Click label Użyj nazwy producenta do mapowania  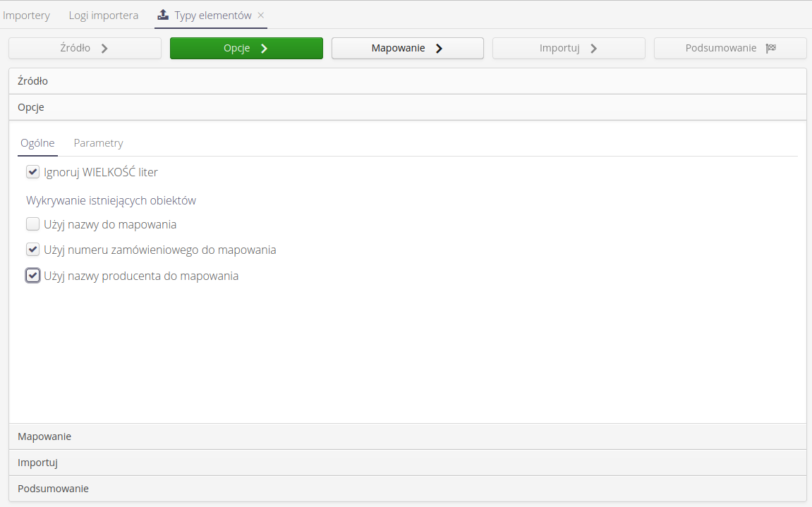(141, 276)
